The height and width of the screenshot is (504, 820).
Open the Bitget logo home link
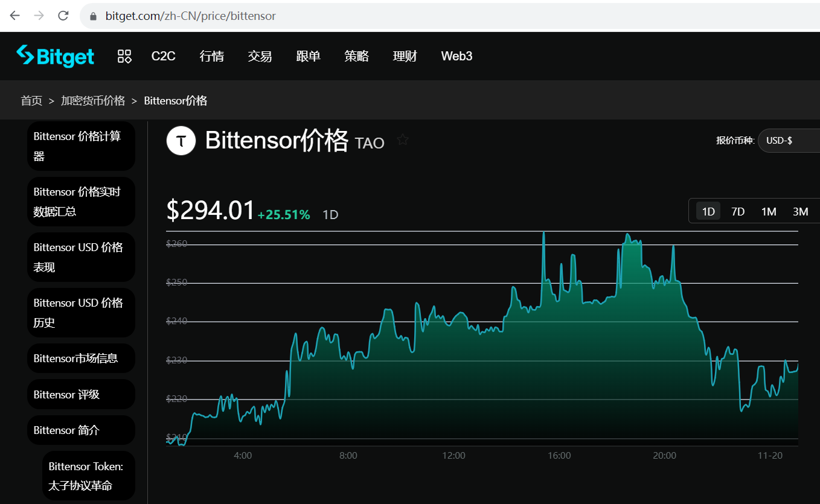coord(55,56)
